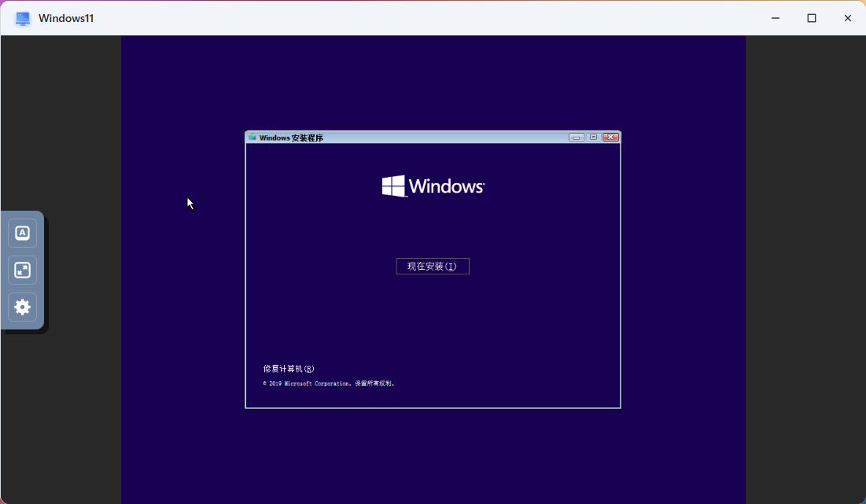Screen dimensions: 866x504
Task: Click the keyboard input icon in side panel
Action: click(x=22, y=233)
